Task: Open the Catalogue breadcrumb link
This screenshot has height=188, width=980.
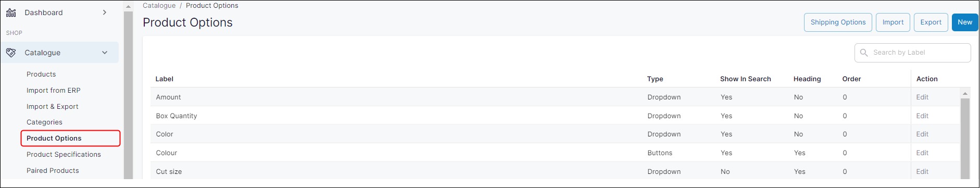Action: [x=159, y=6]
